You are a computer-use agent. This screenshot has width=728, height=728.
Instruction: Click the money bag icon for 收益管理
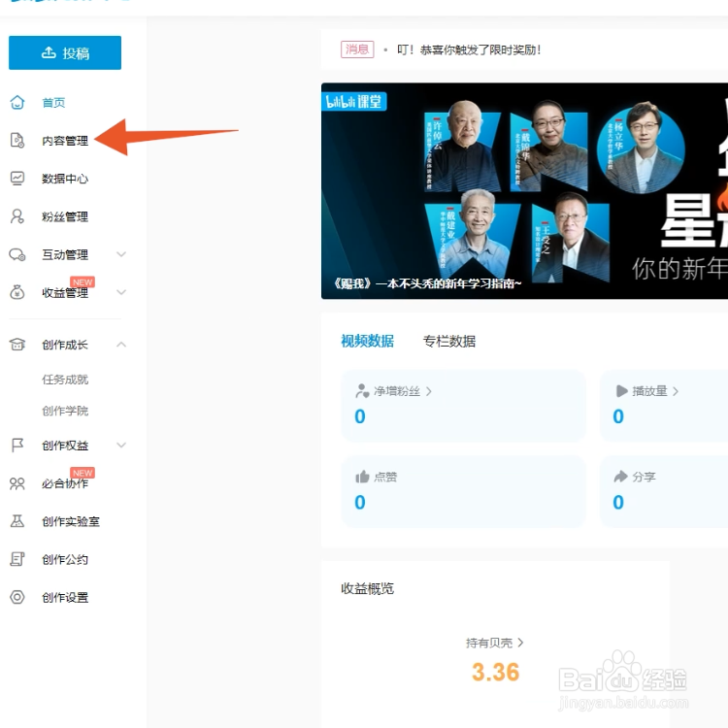(x=17, y=292)
